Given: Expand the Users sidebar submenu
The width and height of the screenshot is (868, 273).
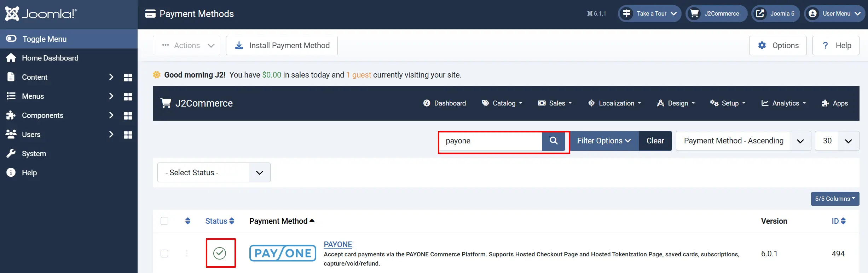Looking at the screenshot, I should tap(111, 135).
